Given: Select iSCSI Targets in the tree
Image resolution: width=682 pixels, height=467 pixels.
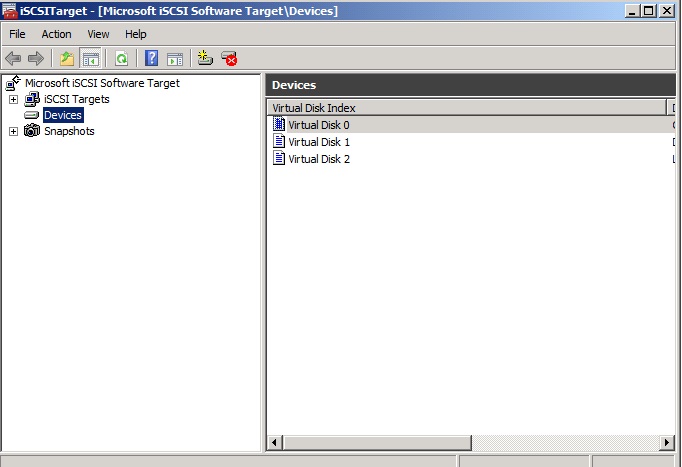Looking at the screenshot, I should [77, 99].
